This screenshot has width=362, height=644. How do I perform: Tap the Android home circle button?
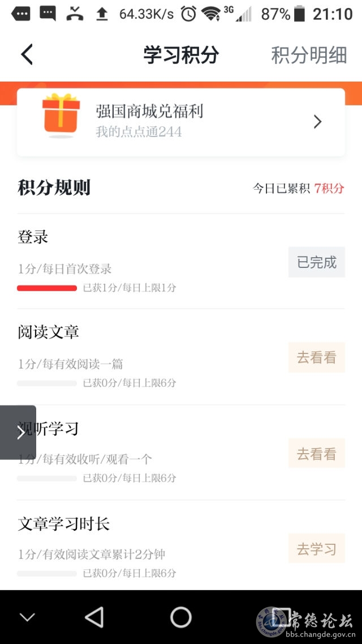181,617
